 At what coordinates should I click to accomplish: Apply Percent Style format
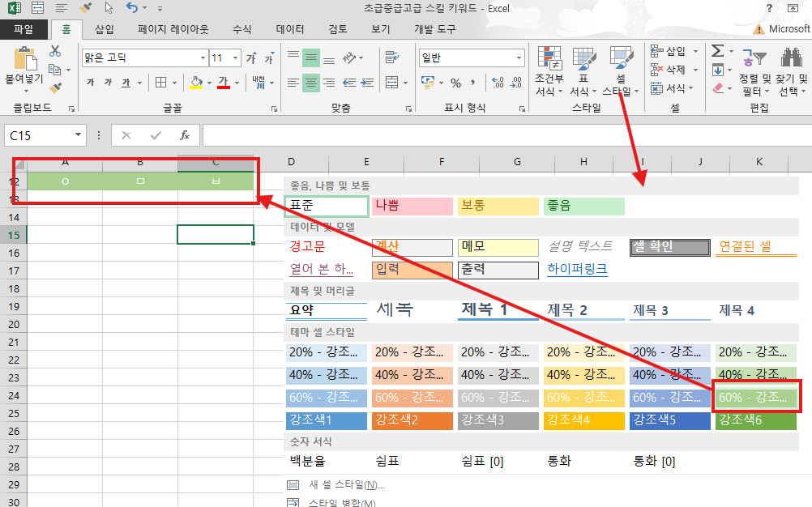click(x=455, y=83)
